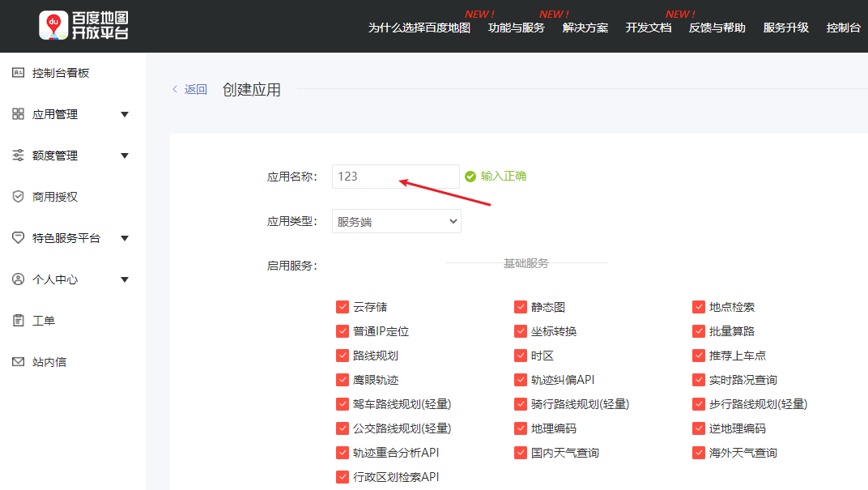Viewport: 868px width, 490px height.
Task: Open 控制台 in top navigation
Action: pos(844,28)
